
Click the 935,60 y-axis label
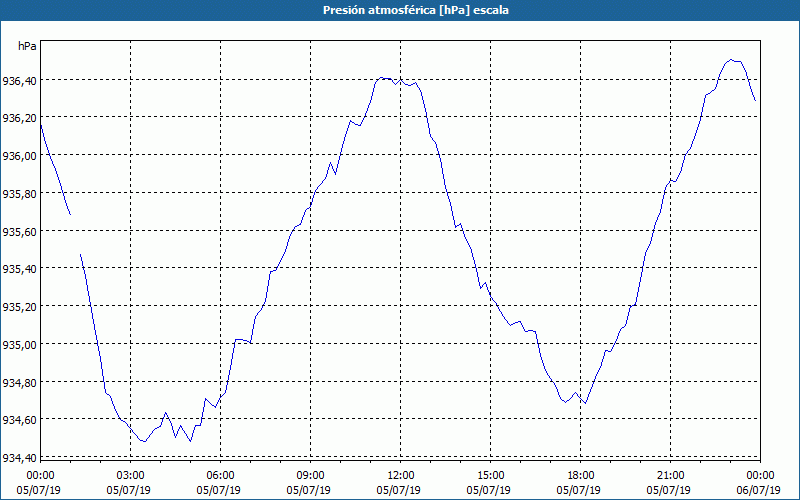click(19, 231)
